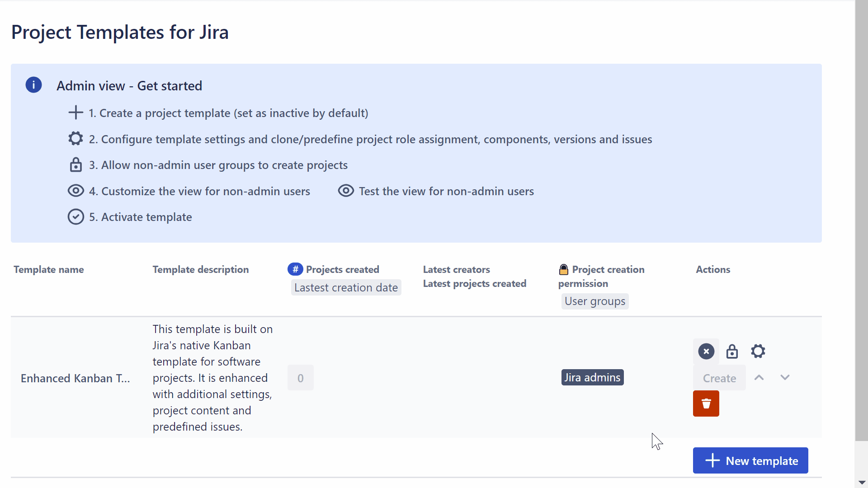Expand the scrollbar arrow at bottom right

point(862,483)
